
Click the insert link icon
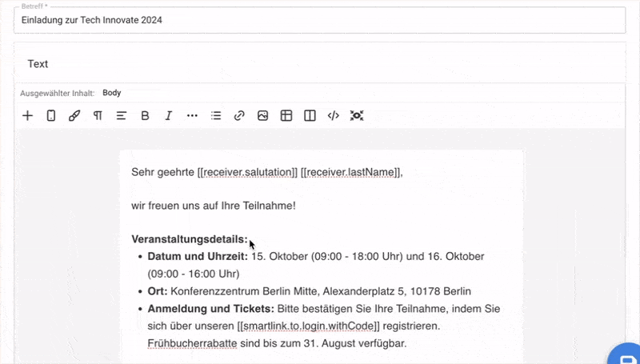[x=238, y=116]
